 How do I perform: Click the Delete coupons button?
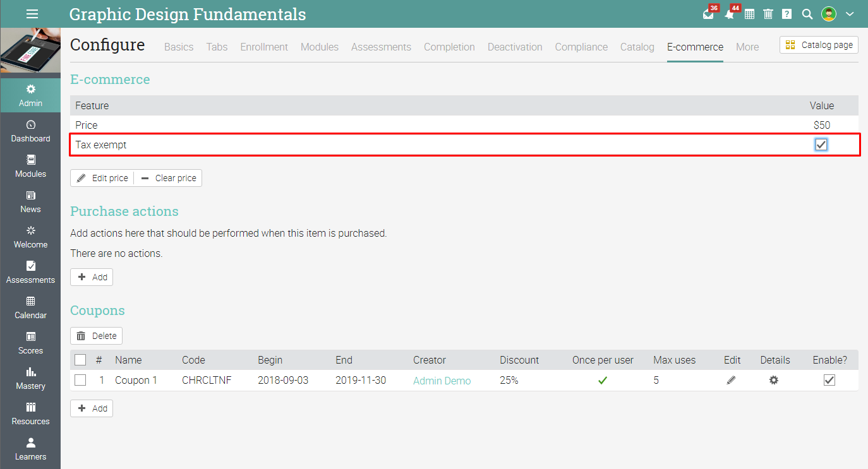click(96, 336)
